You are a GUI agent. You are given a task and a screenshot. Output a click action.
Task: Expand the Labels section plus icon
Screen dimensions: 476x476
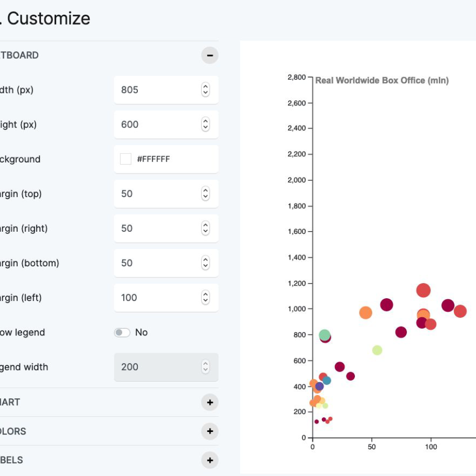(x=210, y=460)
